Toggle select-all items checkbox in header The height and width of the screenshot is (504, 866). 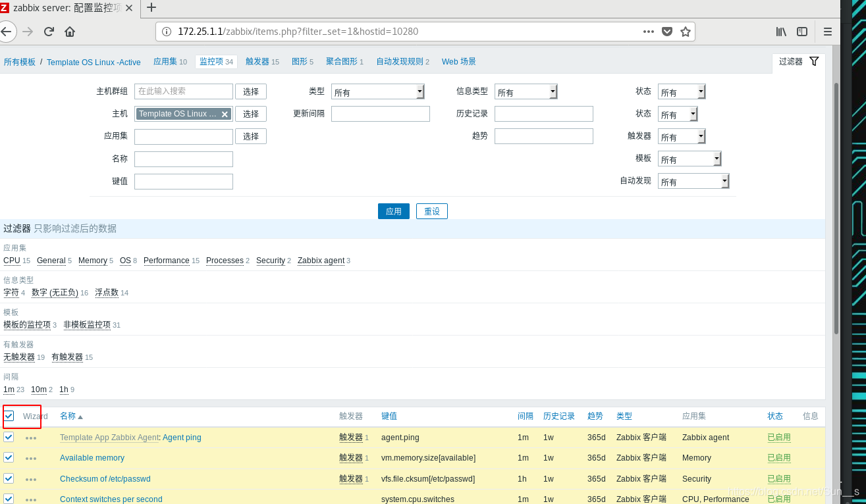coord(9,416)
